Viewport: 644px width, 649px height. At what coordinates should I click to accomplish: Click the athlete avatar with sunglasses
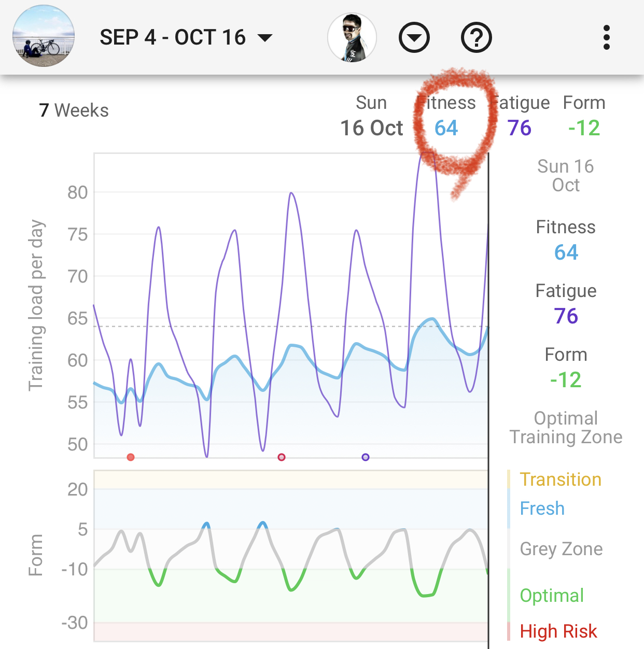click(352, 37)
